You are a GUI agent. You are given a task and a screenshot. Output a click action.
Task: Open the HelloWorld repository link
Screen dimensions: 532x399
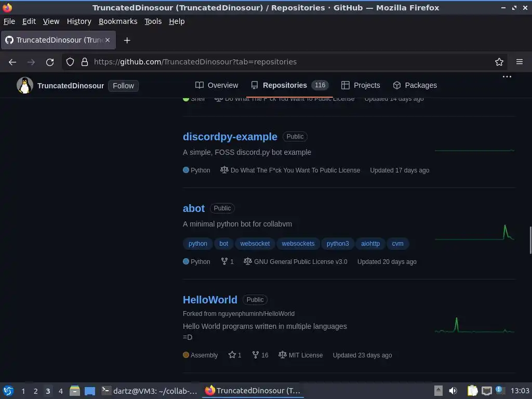point(210,300)
